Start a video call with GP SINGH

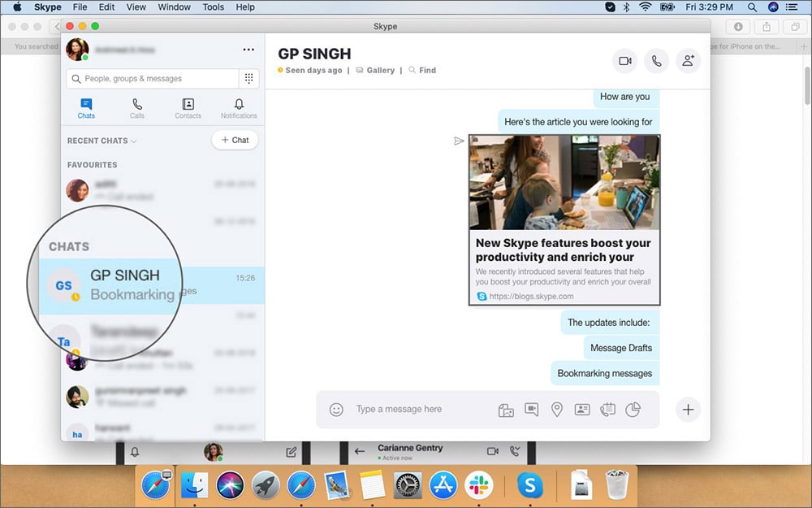coord(624,61)
